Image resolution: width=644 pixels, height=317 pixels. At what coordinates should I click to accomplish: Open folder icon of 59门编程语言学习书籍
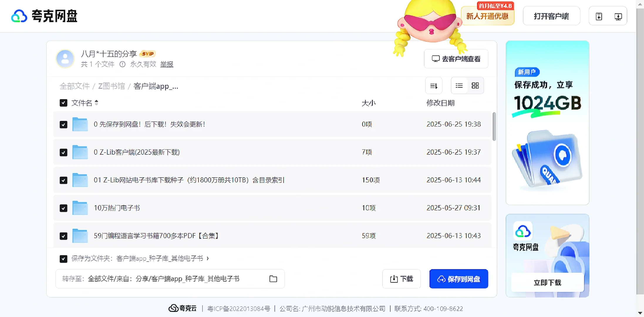tap(80, 235)
